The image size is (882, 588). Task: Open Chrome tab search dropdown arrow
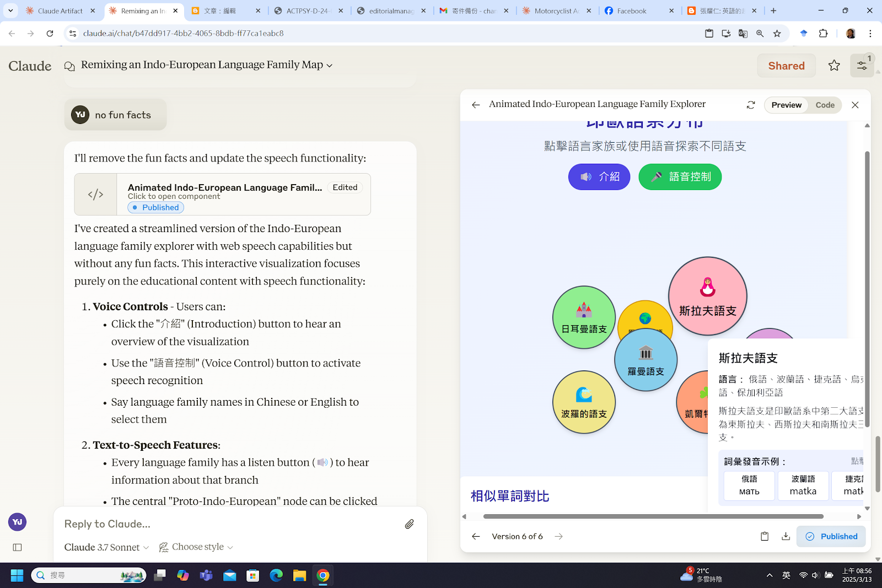click(10, 10)
